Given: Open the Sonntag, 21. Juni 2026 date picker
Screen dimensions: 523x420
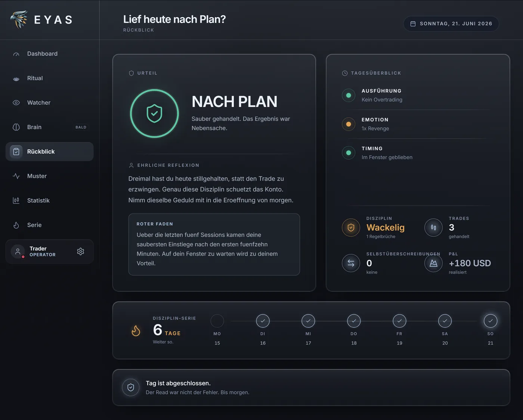Looking at the screenshot, I should (x=451, y=24).
